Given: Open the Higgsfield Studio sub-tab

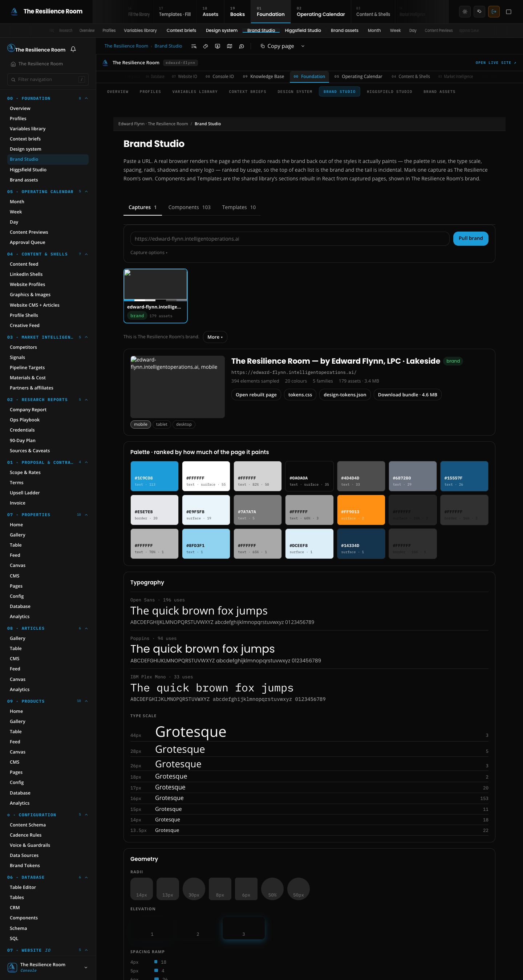Looking at the screenshot, I should (x=389, y=92).
